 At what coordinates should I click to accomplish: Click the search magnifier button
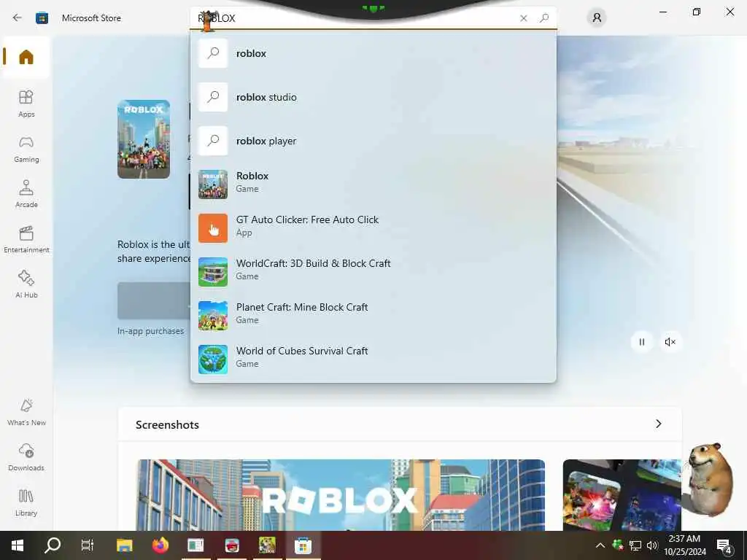[x=544, y=18]
